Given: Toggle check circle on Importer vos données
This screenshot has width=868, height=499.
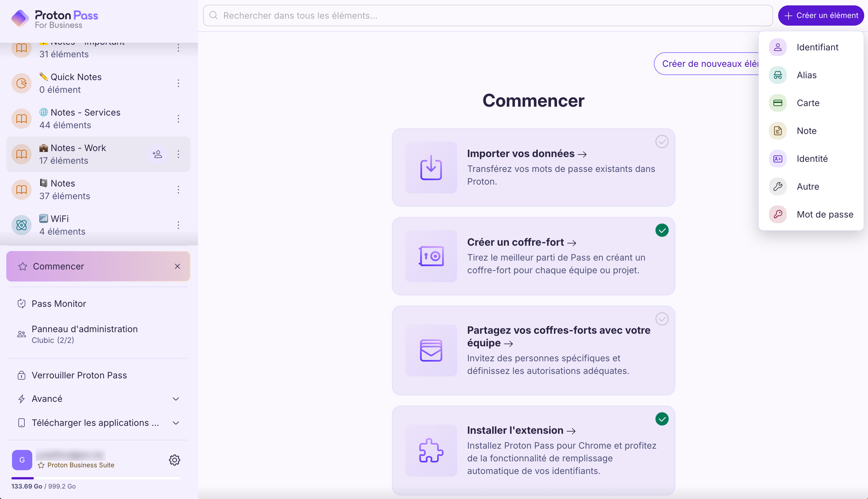Looking at the screenshot, I should coord(662,142).
